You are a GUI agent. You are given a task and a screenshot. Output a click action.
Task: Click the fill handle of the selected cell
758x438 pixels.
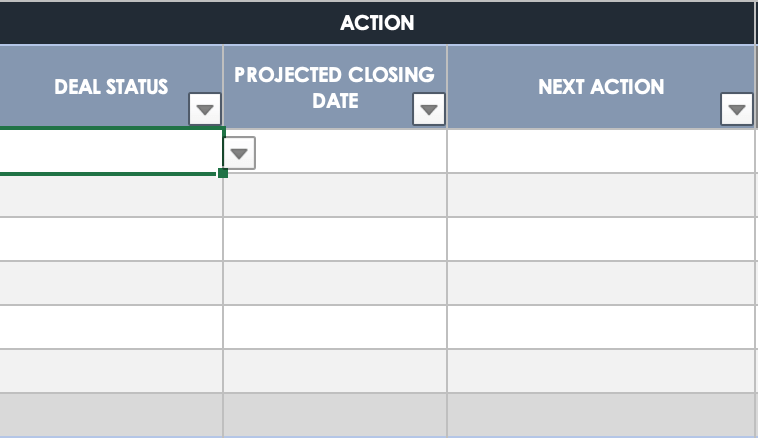click(222, 173)
